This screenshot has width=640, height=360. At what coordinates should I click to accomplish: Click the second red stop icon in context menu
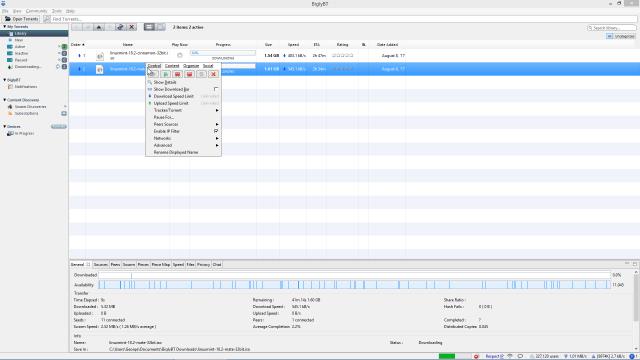coord(189,74)
